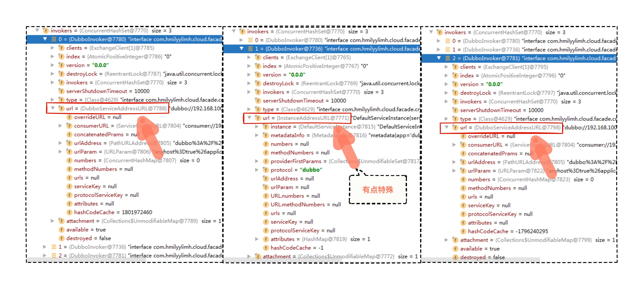This screenshot has width=644, height=289.
Task: Click field icon next to available = true in right panel
Action: point(455,248)
